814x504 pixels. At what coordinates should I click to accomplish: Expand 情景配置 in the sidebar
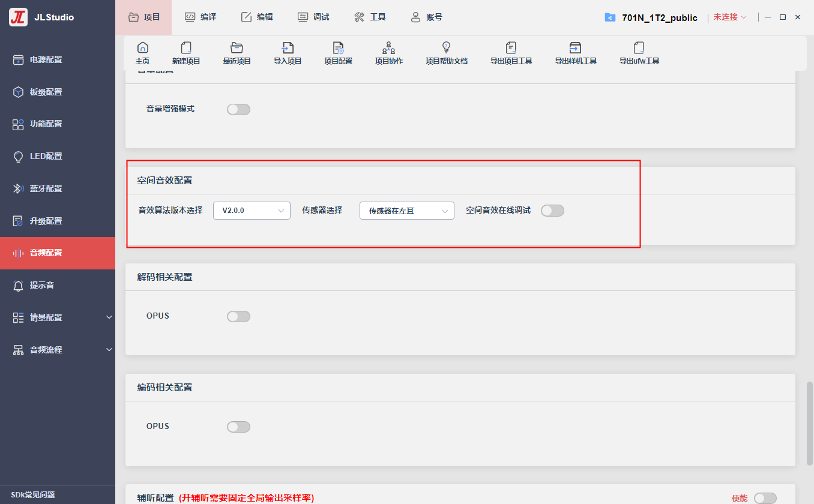click(58, 317)
